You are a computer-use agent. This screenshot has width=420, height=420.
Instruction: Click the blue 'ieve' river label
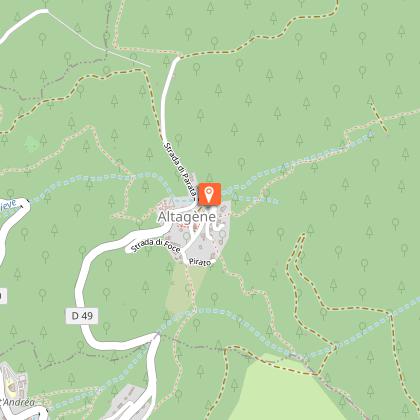[x=8, y=206]
